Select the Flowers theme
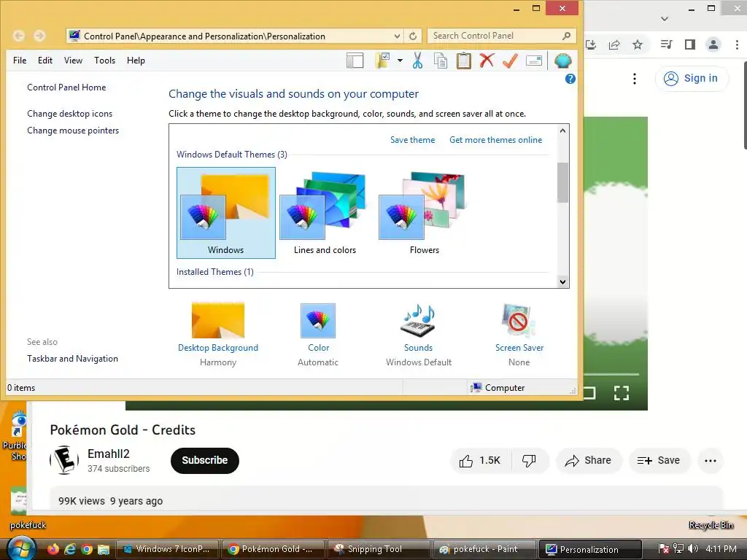 424,212
